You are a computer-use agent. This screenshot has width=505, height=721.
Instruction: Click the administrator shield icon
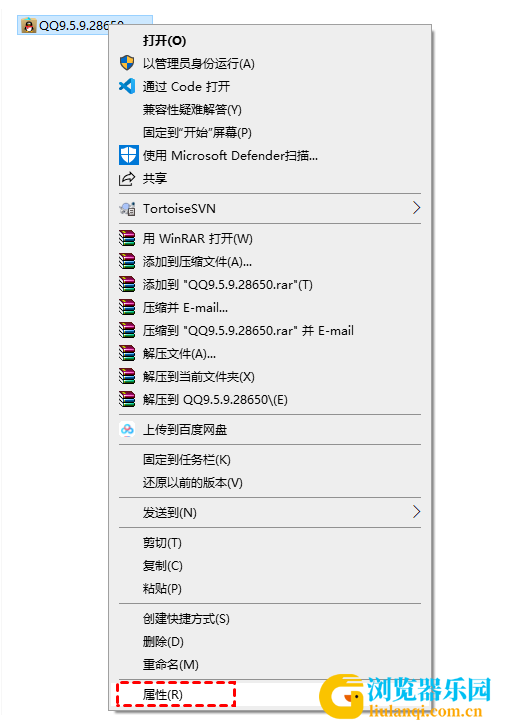pyautogui.click(x=127, y=63)
